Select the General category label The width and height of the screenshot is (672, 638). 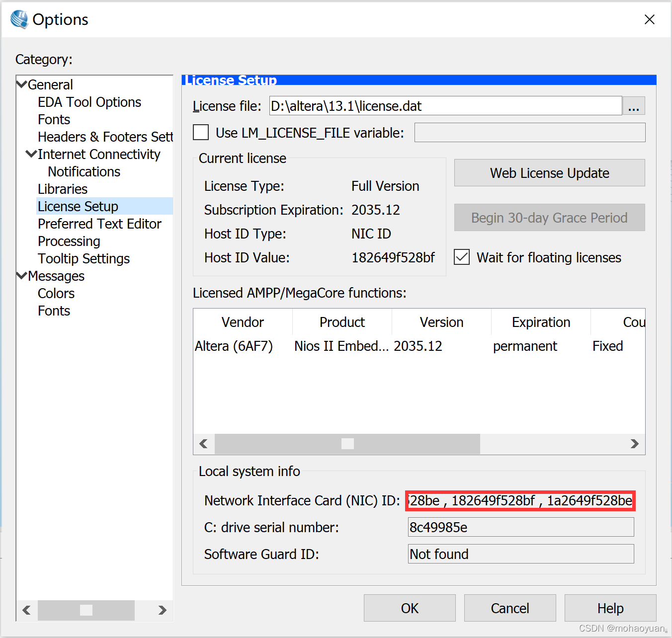coord(50,84)
